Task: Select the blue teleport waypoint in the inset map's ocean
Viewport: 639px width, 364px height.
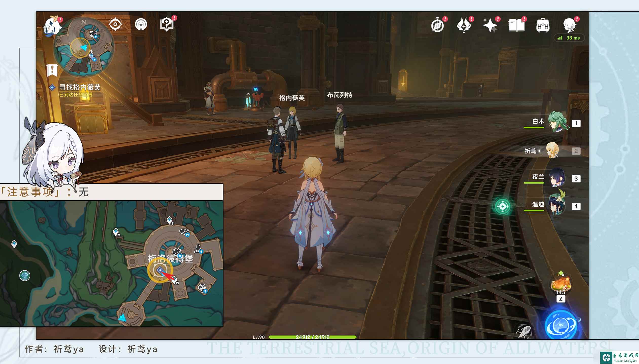Action: (x=14, y=244)
